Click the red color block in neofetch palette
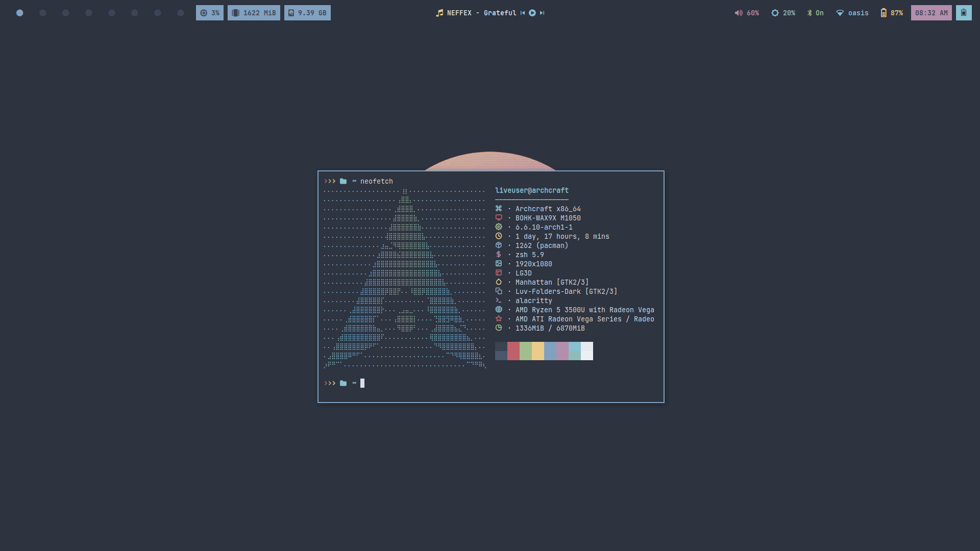The width and height of the screenshot is (980, 551). pyautogui.click(x=513, y=351)
